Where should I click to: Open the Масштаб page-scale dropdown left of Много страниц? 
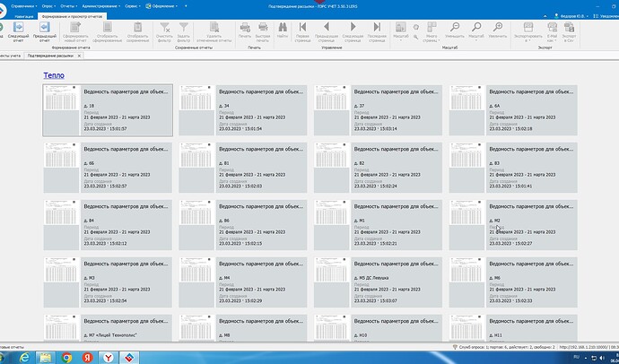coord(401,31)
